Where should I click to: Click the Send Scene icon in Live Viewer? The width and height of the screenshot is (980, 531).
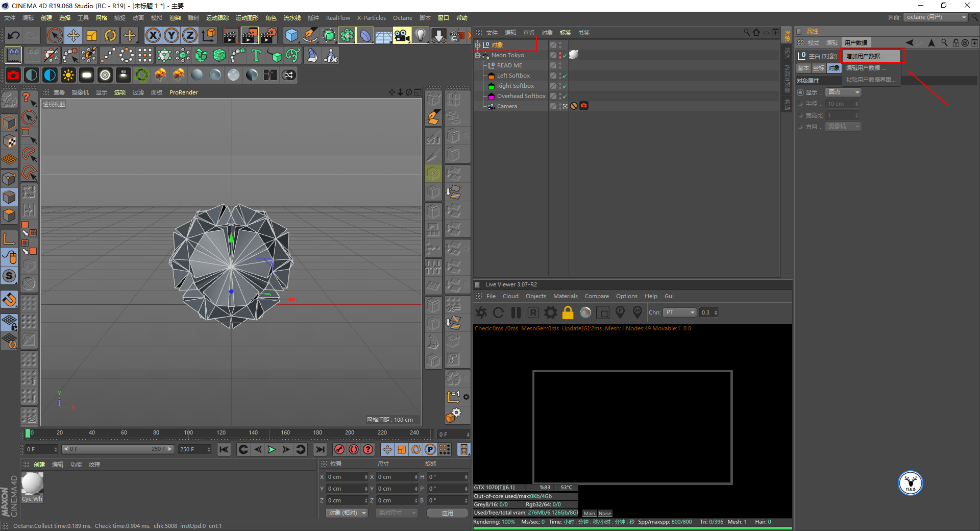(481, 312)
